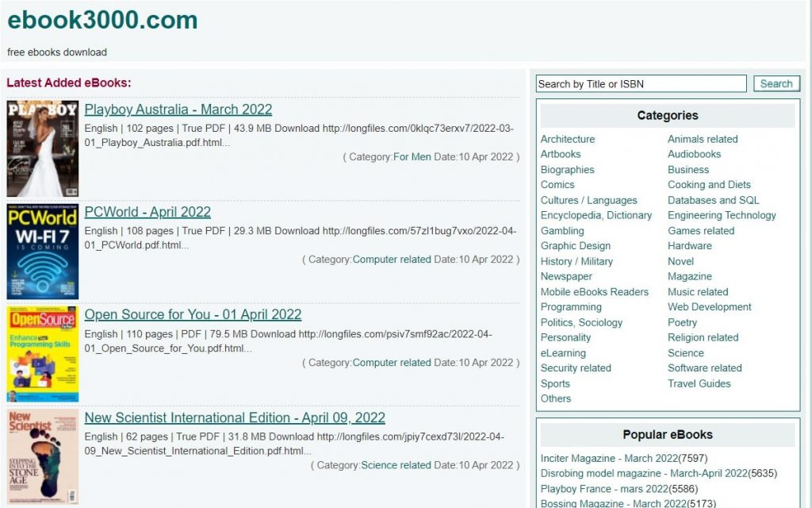The height and width of the screenshot is (508, 812).
Task: Open Disrobing model magazine March-April 2022 link
Action: (644, 473)
